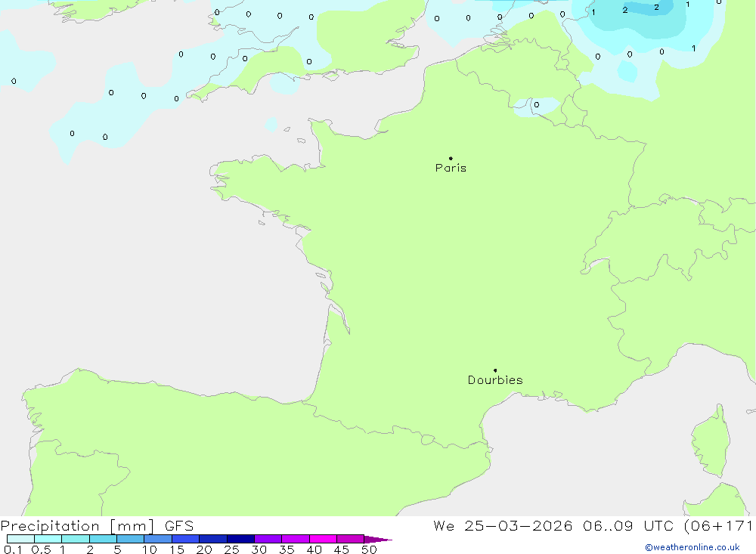Screen dimensions: 756x554
Task: Click the '25' legend scale value
Action: [x=231, y=549]
